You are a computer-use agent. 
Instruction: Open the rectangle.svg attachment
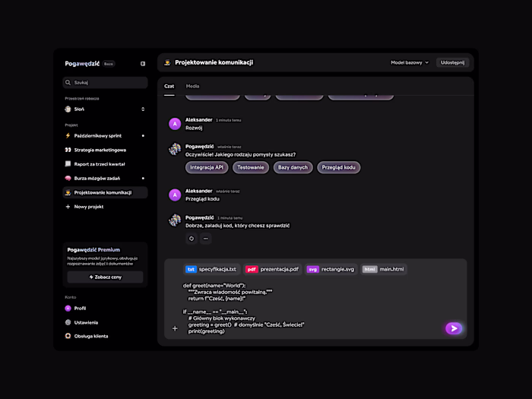click(x=331, y=269)
